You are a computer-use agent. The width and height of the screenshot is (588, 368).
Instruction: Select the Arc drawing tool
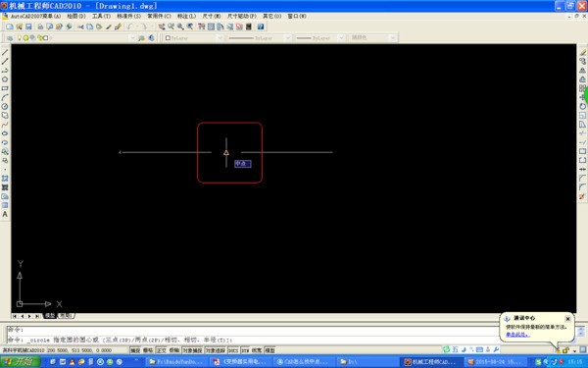(x=5, y=97)
